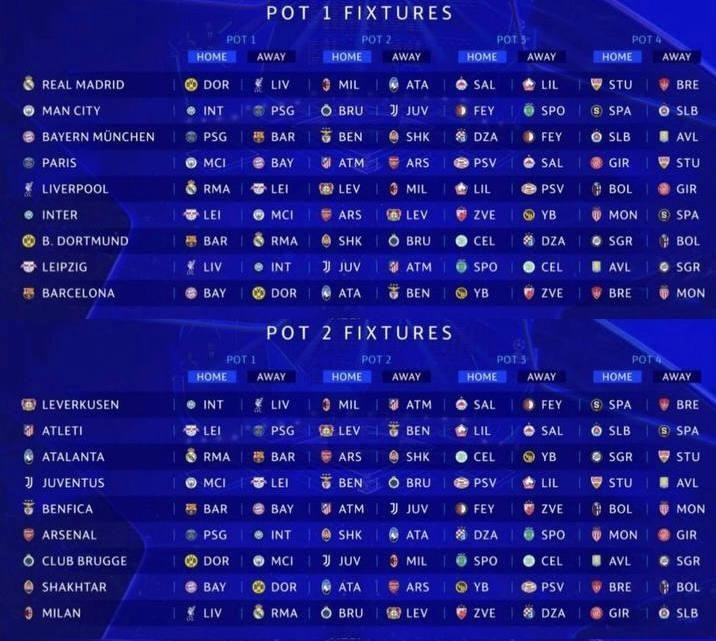Select the yellow crest beside B. DORTMUND row label
Image resolution: width=716 pixels, height=641 pixels.
[x=28, y=241]
